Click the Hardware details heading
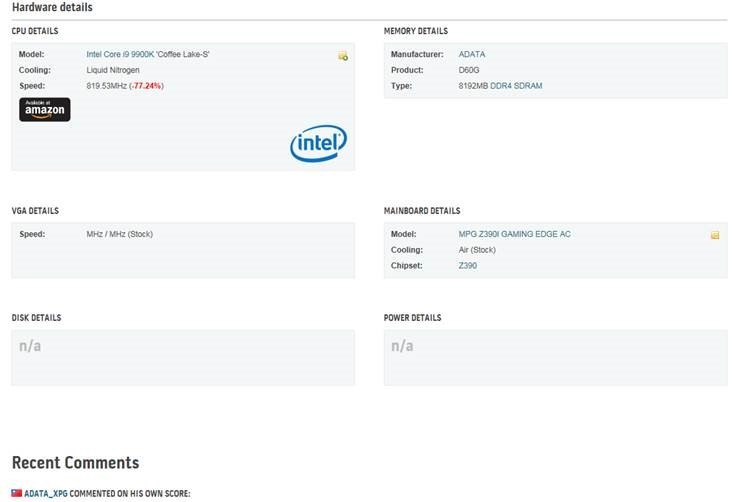Screen dimensions: 733x502 pyautogui.click(x=52, y=7)
